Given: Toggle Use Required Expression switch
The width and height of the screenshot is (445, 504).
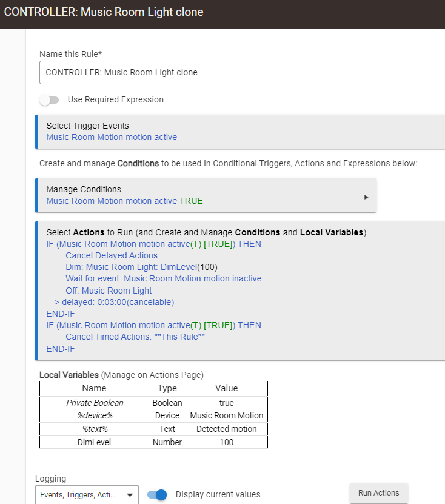Looking at the screenshot, I should 50,100.
